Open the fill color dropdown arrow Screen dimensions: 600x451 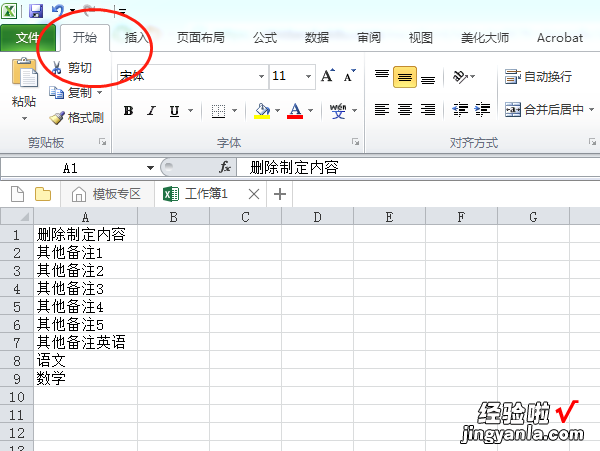tap(278, 111)
